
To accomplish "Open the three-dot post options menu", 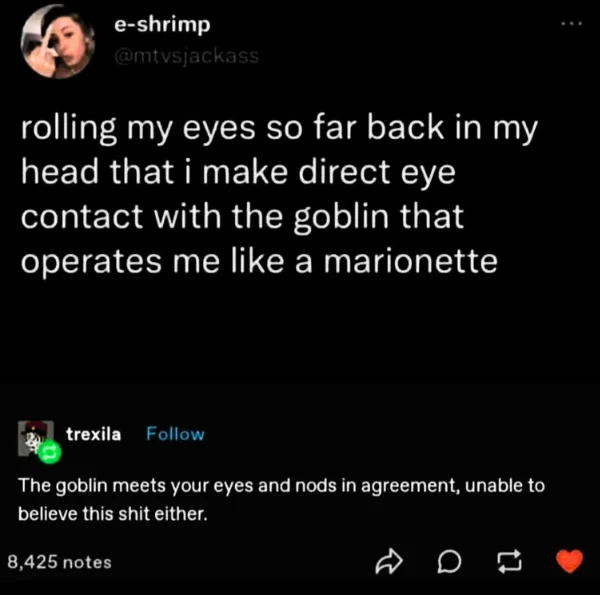I will point(572,24).
